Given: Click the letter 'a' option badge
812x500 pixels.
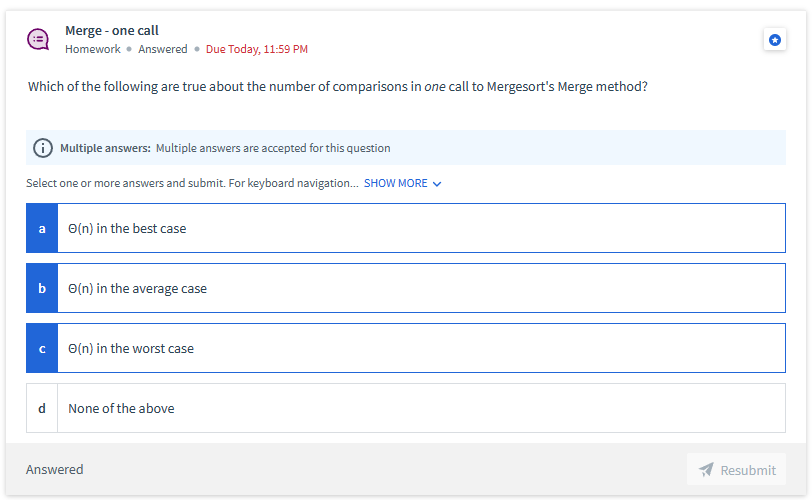Looking at the screenshot, I should (x=42, y=228).
